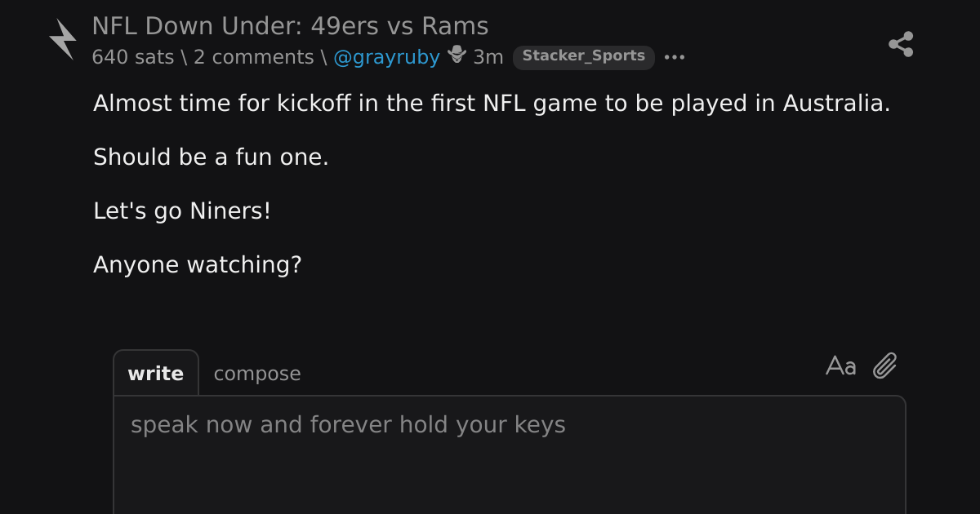Switch to the compose tab
This screenshot has width=980, height=514.
pos(257,374)
